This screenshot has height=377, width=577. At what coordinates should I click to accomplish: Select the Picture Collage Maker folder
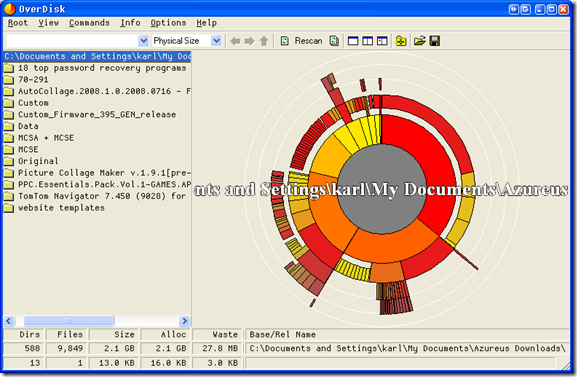[97, 173]
